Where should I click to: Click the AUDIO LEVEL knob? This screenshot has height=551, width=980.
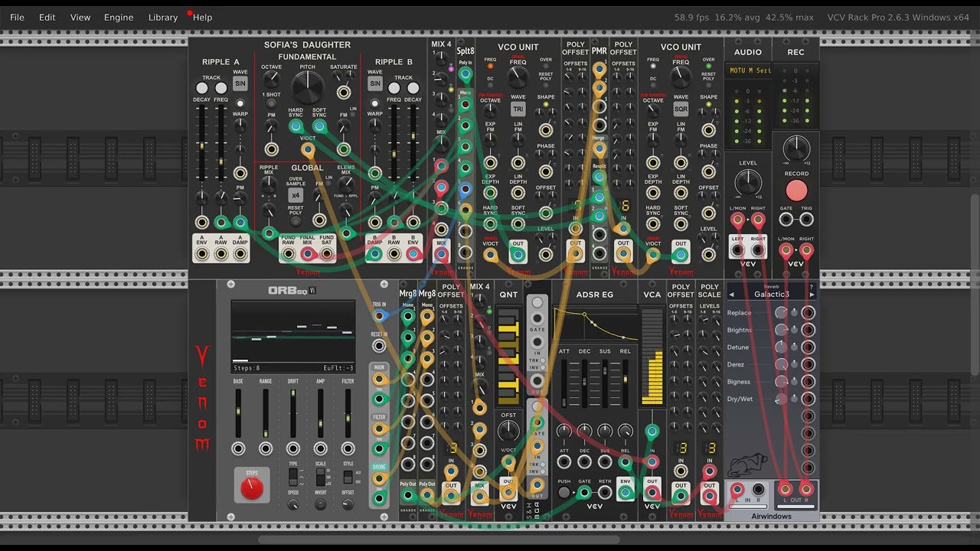(x=748, y=182)
